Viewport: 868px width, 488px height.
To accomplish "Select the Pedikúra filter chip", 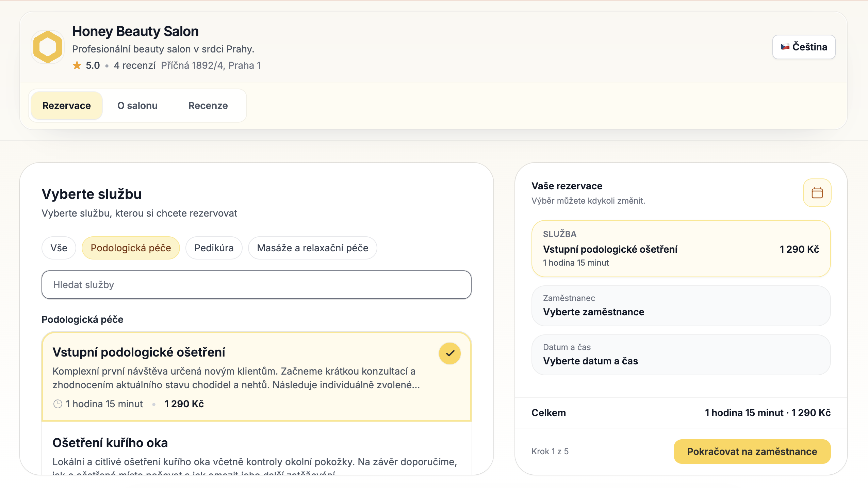I will pyautogui.click(x=214, y=248).
